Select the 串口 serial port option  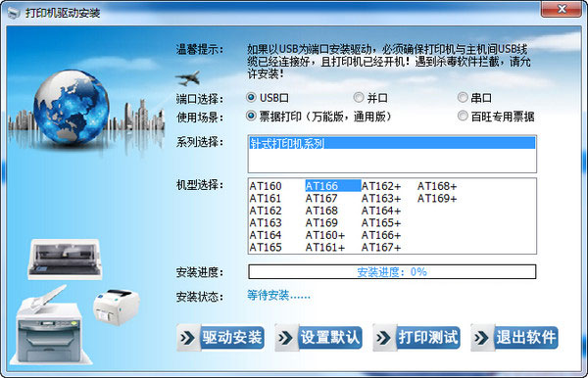(463, 98)
